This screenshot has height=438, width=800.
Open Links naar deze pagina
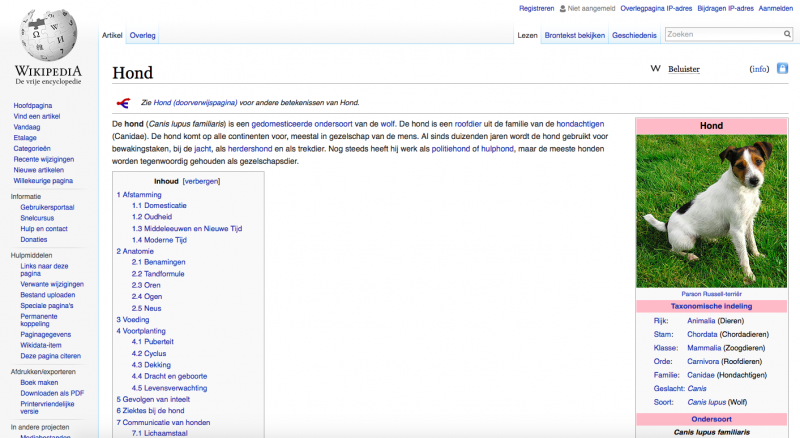[x=44, y=270]
